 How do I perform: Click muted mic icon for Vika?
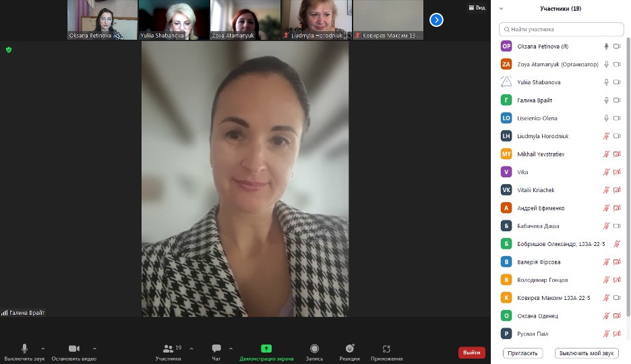[x=606, y=172]
